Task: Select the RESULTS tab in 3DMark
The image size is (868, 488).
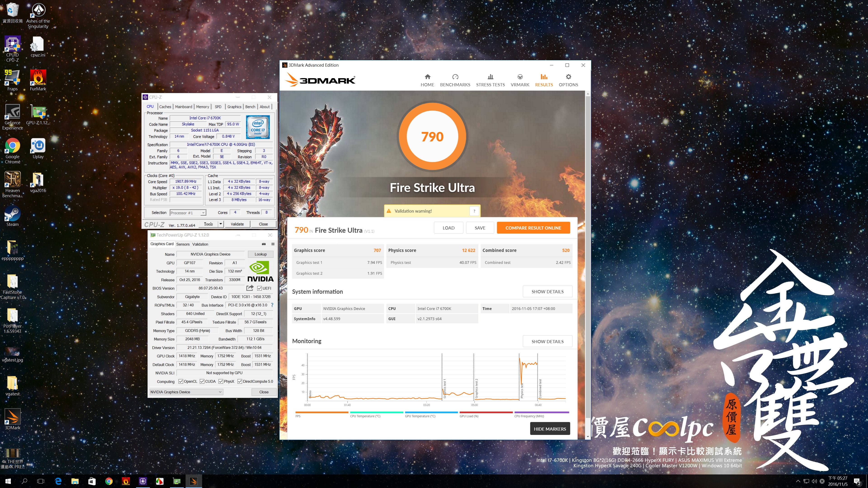Action: click(544, 80)
